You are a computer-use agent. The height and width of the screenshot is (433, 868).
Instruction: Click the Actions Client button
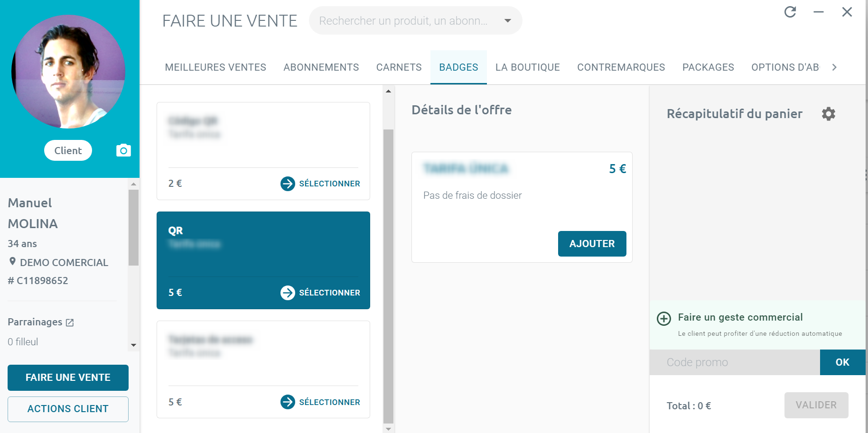tap(68, 409)
